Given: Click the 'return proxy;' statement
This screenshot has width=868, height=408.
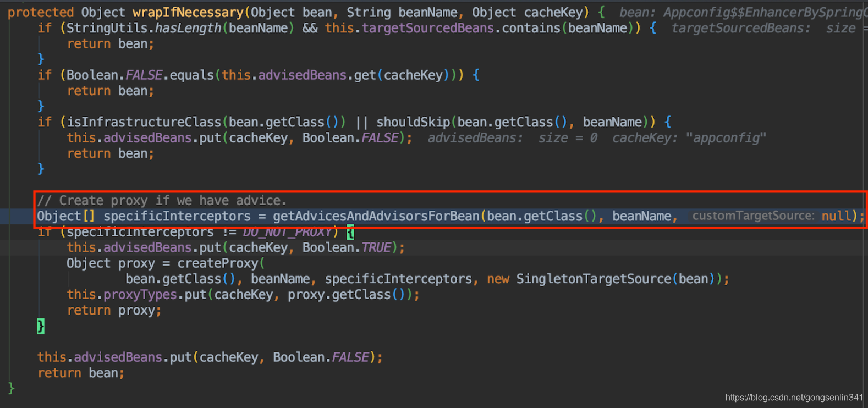Looking at the screenshot, I should tap(114, 311).
